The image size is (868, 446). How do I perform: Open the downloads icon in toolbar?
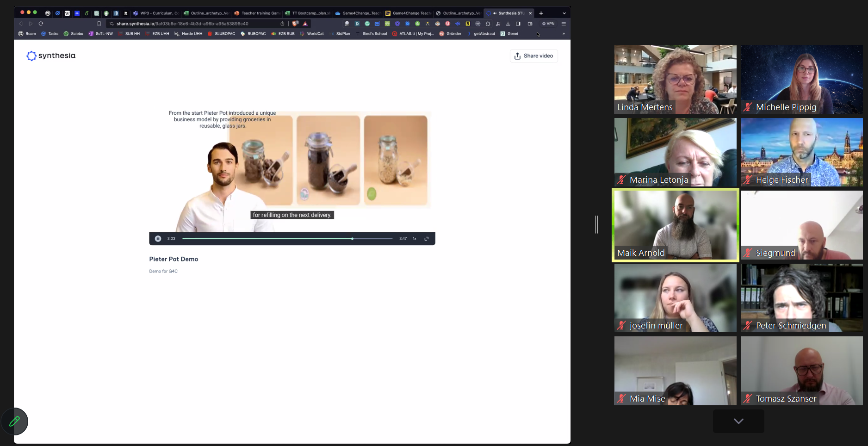click(x=508, y=24)
